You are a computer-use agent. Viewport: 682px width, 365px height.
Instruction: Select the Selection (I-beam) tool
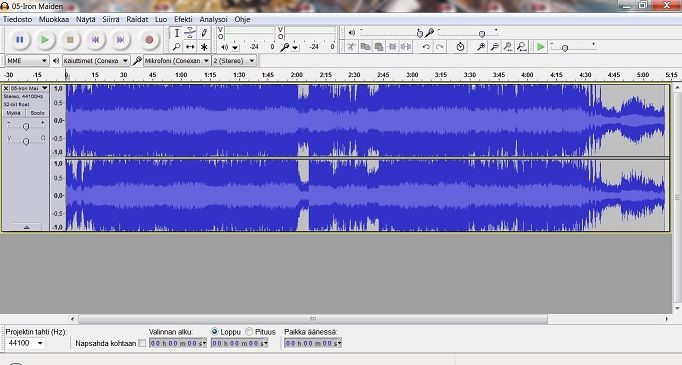(x=177, y=33)
